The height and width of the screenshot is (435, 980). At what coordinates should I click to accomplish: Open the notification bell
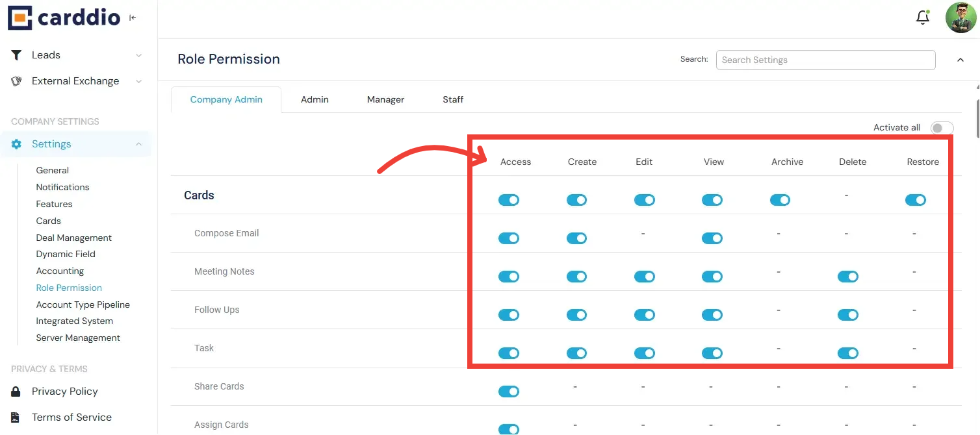[x=922, y=17]
